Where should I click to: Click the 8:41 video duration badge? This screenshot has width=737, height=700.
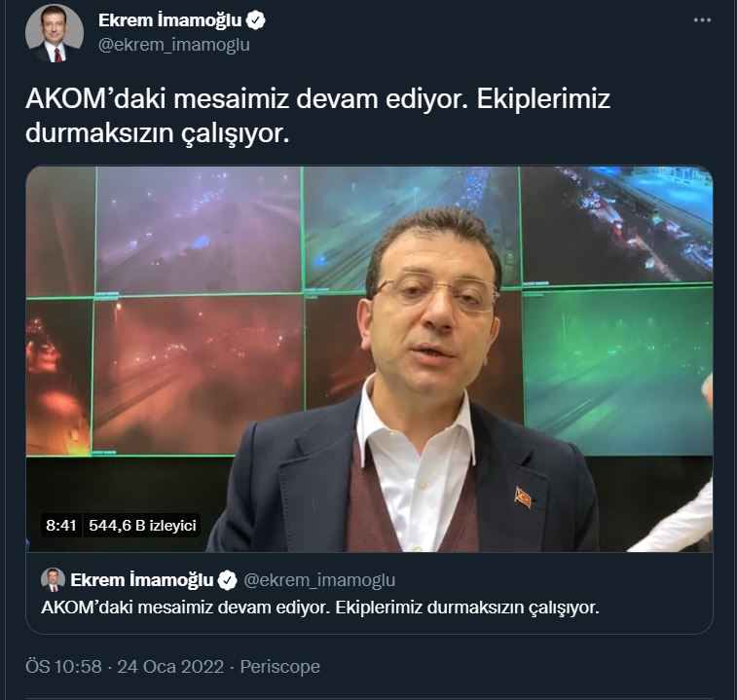tap(61, 525)
